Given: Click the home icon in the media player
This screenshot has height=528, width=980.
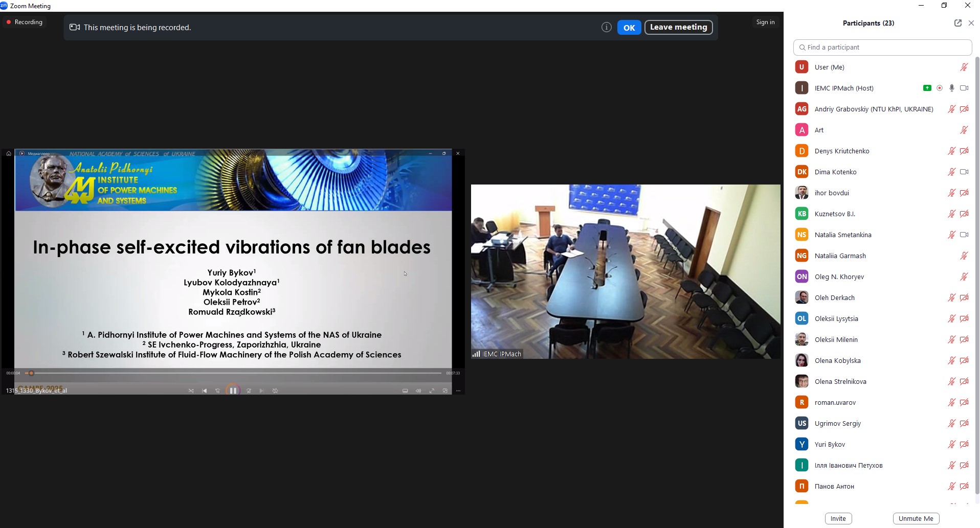Looking at the screenshot, I should 9,153.
